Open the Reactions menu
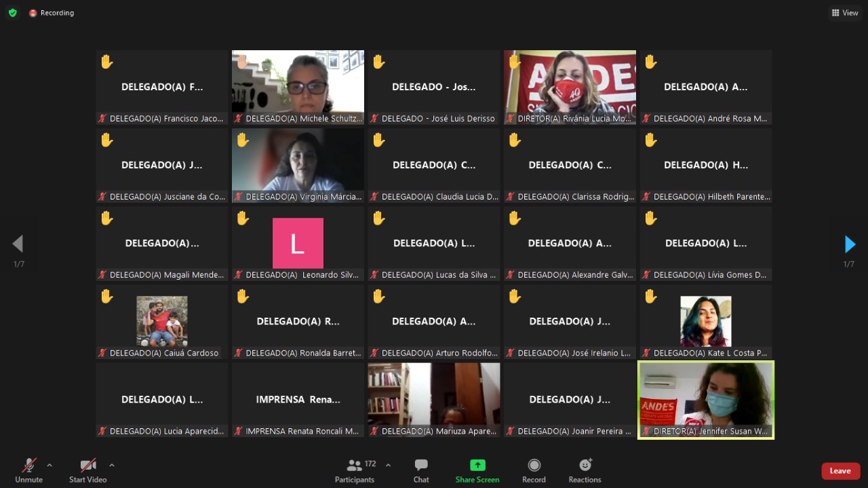 pos(585,466)
